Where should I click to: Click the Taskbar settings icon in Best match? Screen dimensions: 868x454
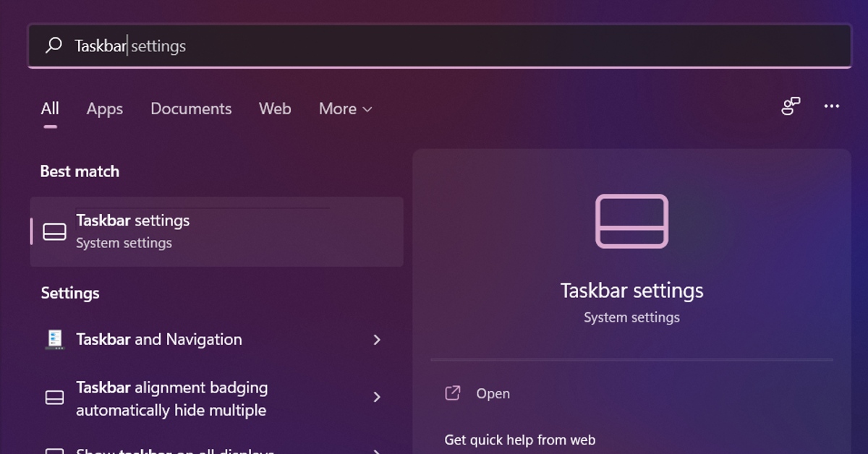[54, 231]
